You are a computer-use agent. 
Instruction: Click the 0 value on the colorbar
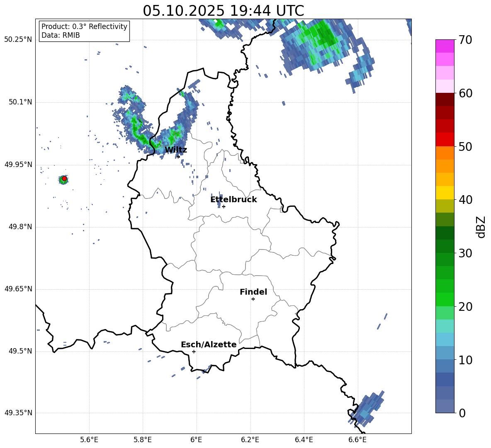tap(462, 413)
